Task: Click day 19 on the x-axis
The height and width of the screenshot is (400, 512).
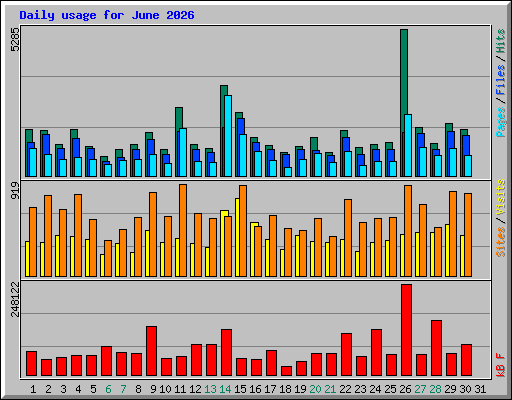Action: click(x=300, y=389)
